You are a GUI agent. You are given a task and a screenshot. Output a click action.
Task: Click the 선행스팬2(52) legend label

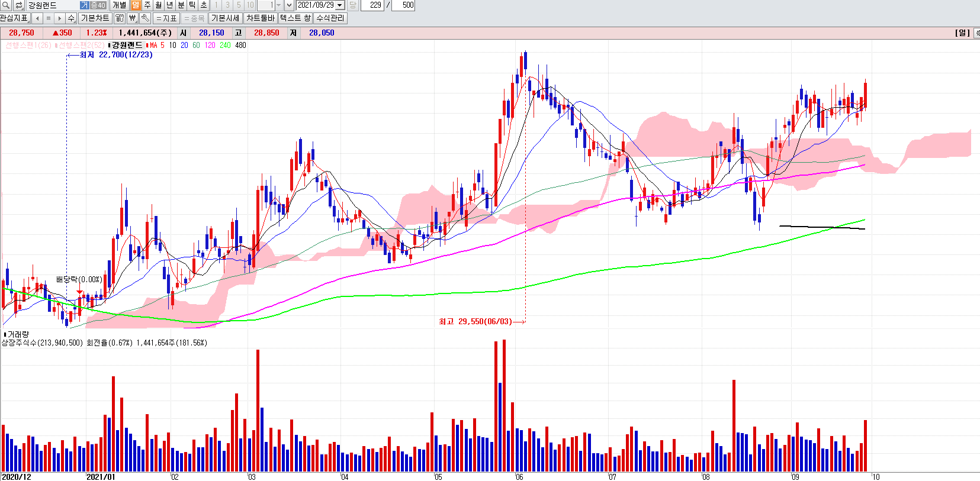click(81, 45)
